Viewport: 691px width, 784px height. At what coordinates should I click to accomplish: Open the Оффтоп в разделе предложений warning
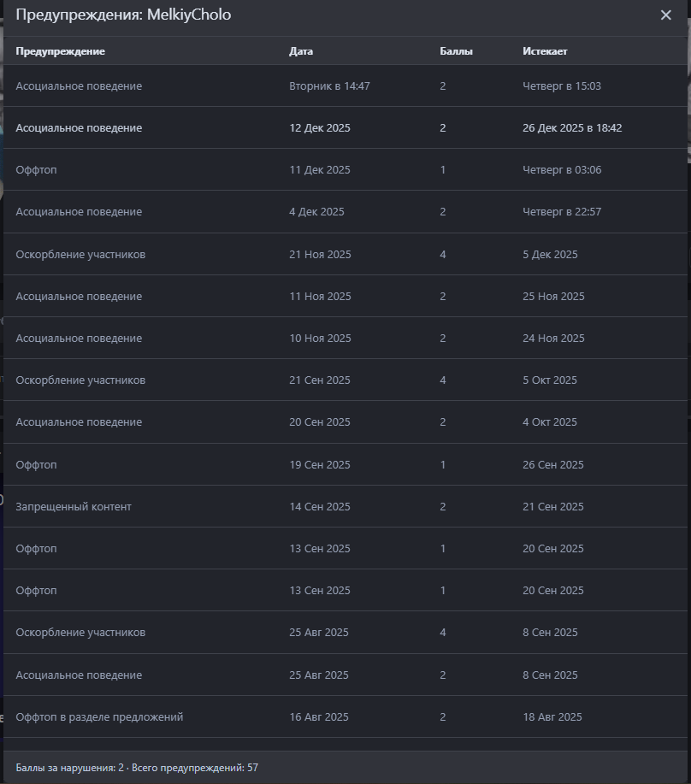click(x=99, y=717)
